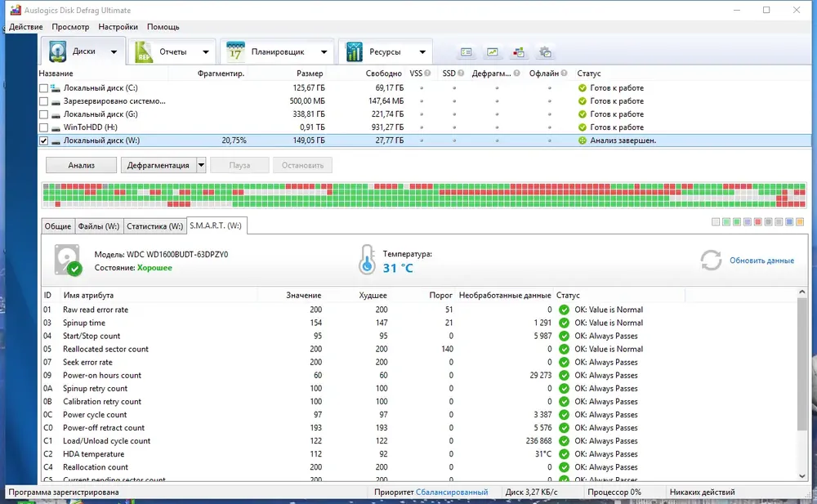817x504 pixels.
Task: Switch to the Статистика (W:) tab
Action: tap(154, 226)
